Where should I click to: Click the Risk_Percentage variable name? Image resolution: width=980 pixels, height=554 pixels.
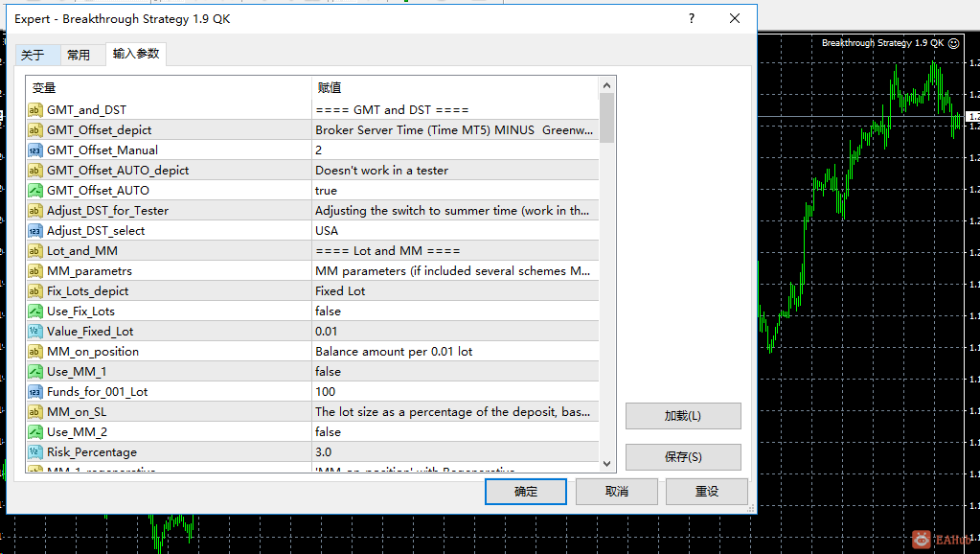92,452
